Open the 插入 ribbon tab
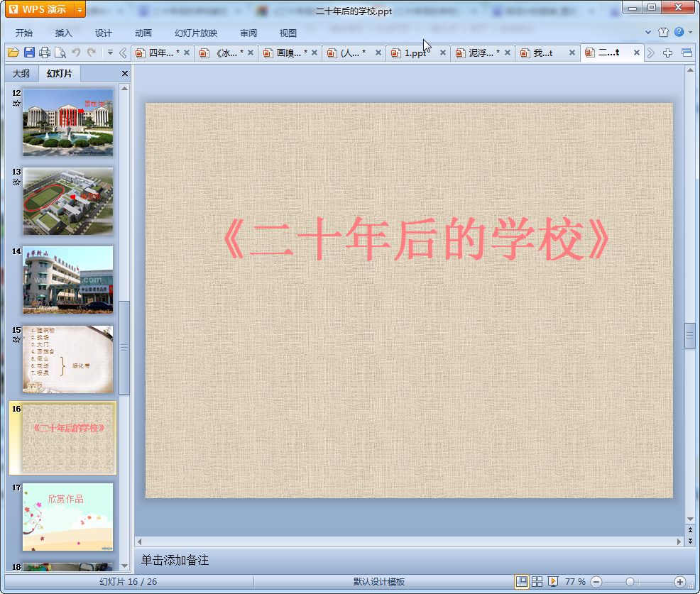 point(63,33)
